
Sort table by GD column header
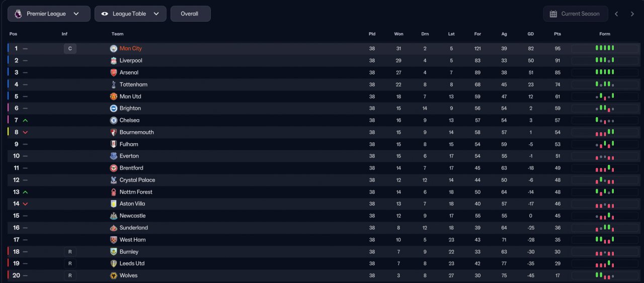pyautogui.click(x=531, y=34)
